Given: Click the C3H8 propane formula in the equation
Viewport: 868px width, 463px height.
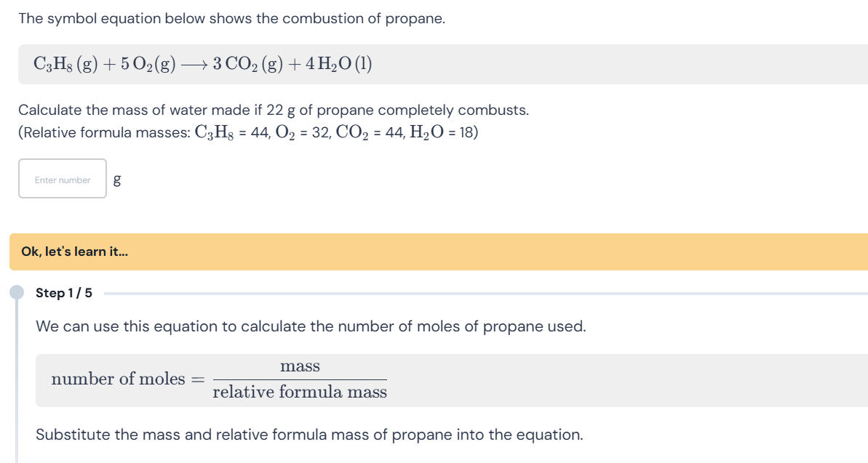Looking at the screenshot, I should (x=55, y=64).
